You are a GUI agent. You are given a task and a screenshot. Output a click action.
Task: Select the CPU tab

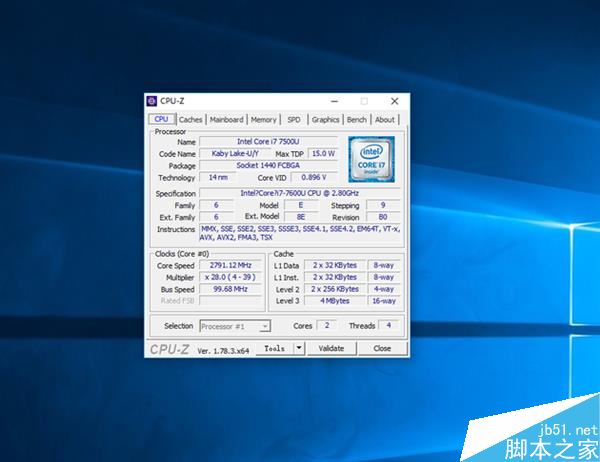point(161,119)
